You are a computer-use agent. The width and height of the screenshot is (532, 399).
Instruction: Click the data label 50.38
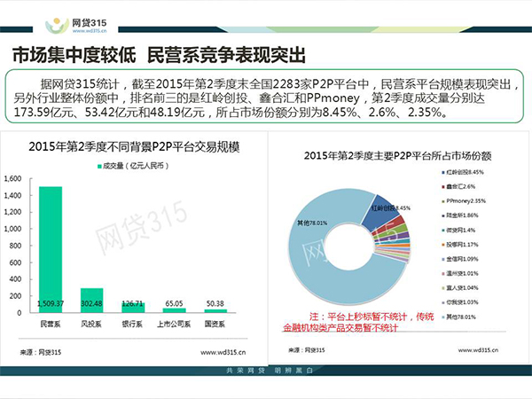[215, 303]
